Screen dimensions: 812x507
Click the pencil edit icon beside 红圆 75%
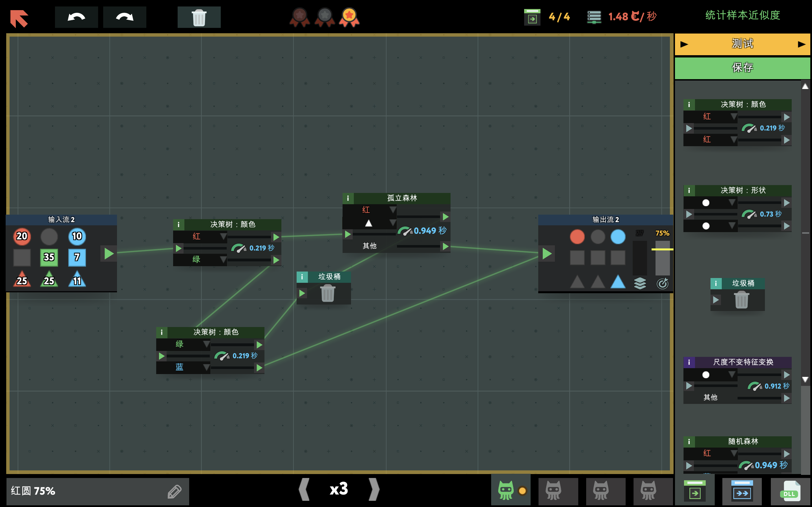tap(175, 492)
